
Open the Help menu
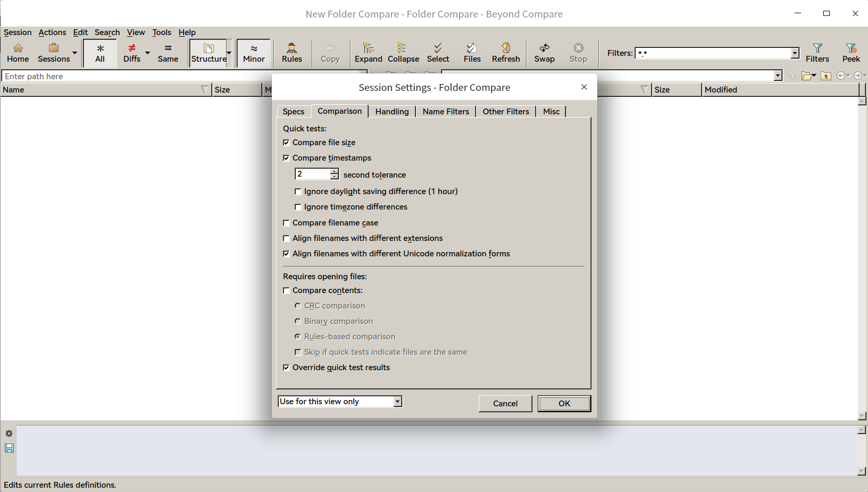[x=187, y=32]
